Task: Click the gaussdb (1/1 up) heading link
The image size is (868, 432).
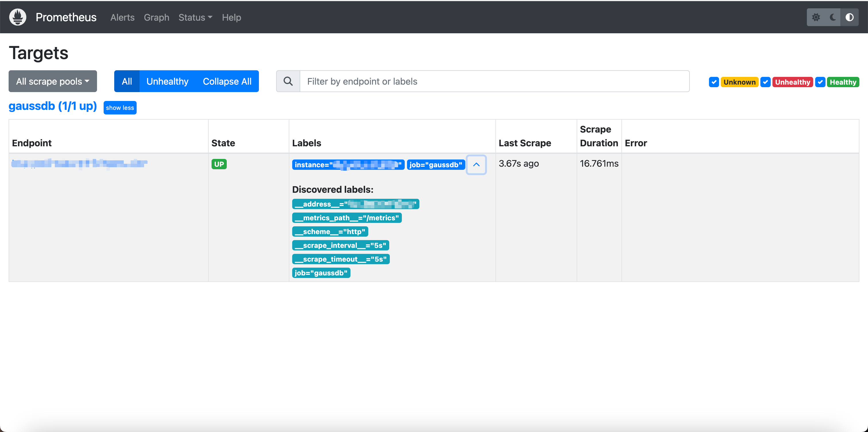Action: 53,106
